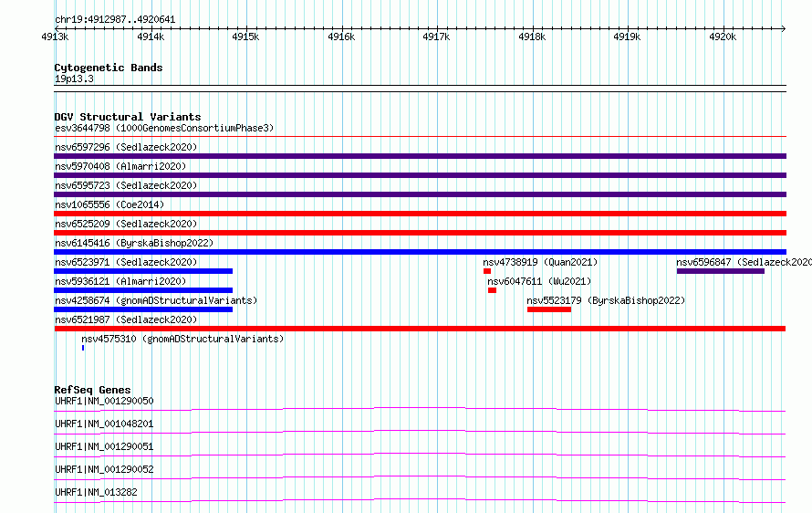
Task: Click the chr19:4912987..4920641 region label
Action: tap(115, 20)
